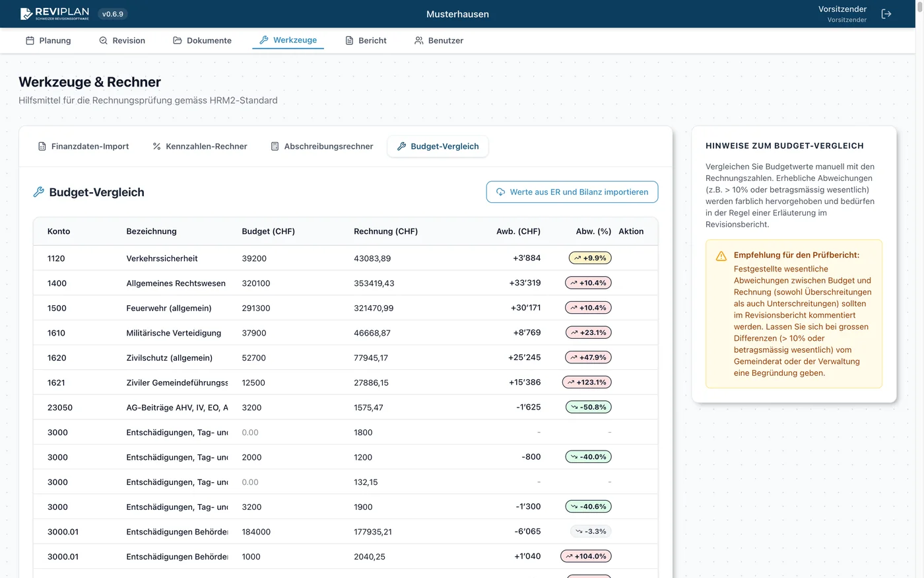Click the magnifier icon beside Revision
This screenshot has width=924, height=578.
pyautogui.click(x=103, y=40)
